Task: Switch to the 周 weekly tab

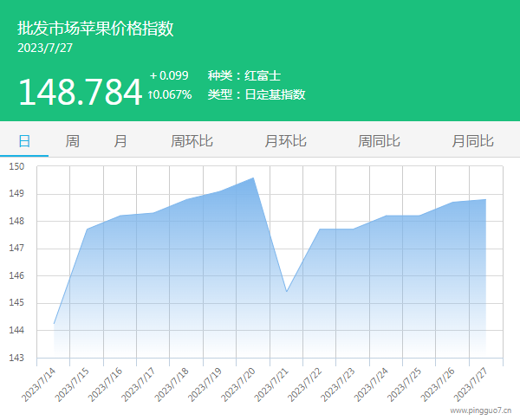Action: click(73, 141)
